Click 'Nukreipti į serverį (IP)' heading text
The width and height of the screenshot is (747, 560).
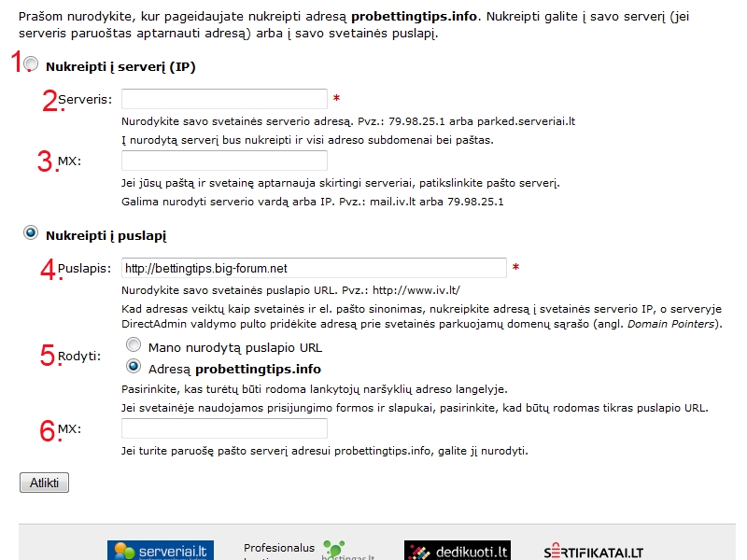point(120,66)
